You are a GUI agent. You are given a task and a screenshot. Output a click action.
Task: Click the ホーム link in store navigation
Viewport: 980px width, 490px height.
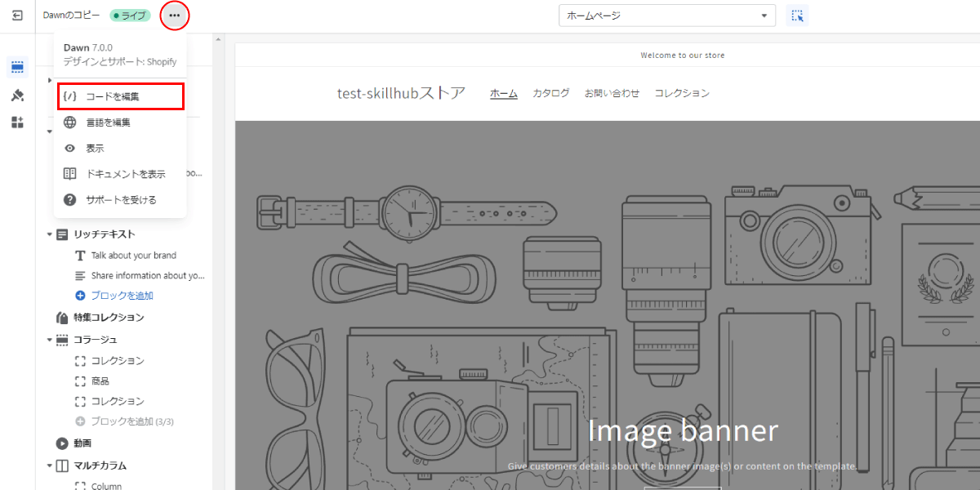click(x=504, y=93)
